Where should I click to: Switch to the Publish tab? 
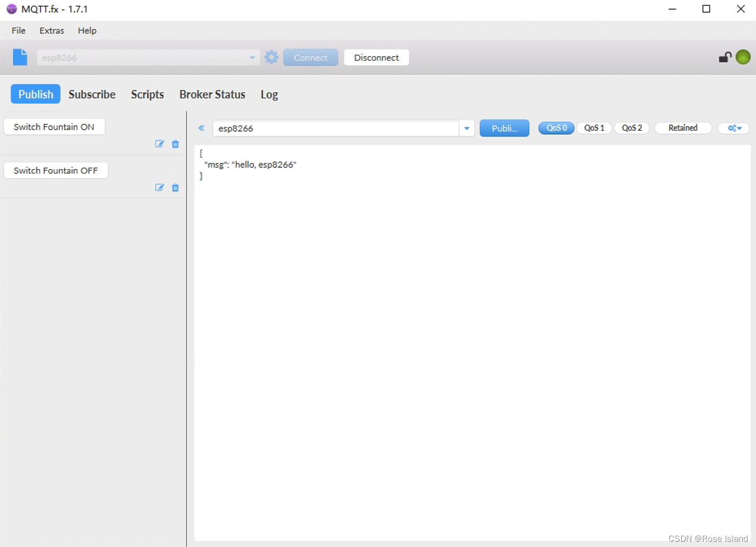35,94
